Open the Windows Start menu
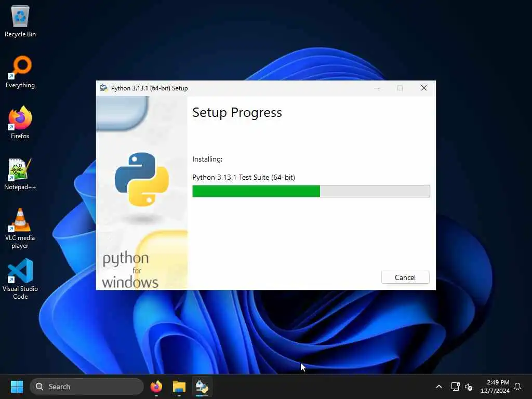Image resolution: width=532 pixels, height=399 pixels. (x=17, y=387)
